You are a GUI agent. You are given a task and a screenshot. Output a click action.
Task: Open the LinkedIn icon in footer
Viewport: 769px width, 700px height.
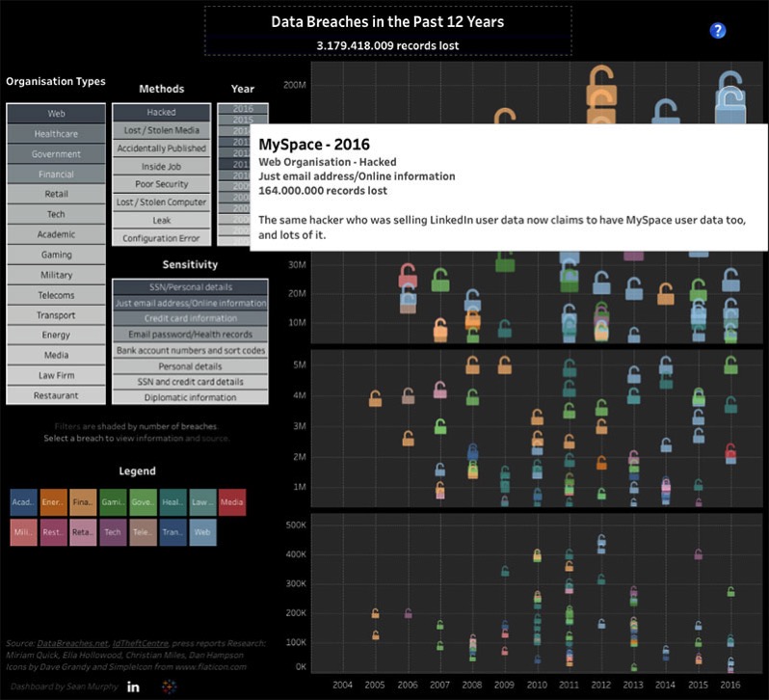(133, 687)
